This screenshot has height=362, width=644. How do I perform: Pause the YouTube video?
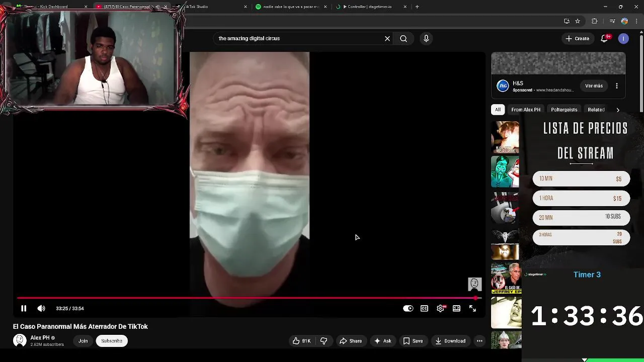click(23, 308)
